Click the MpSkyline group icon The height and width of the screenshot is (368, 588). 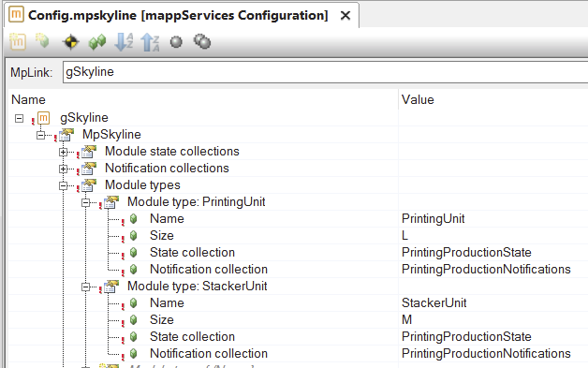coord(66,135)
